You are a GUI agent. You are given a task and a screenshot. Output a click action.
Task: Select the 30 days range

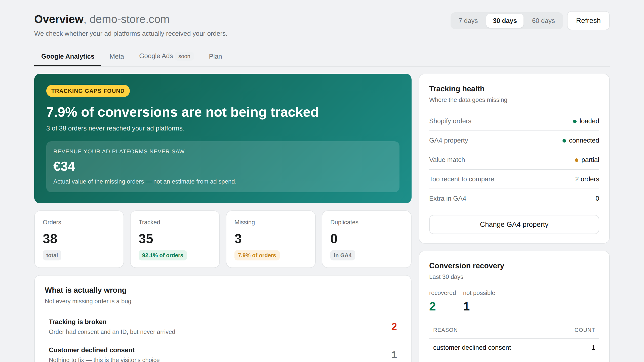(x=505, y=21)
